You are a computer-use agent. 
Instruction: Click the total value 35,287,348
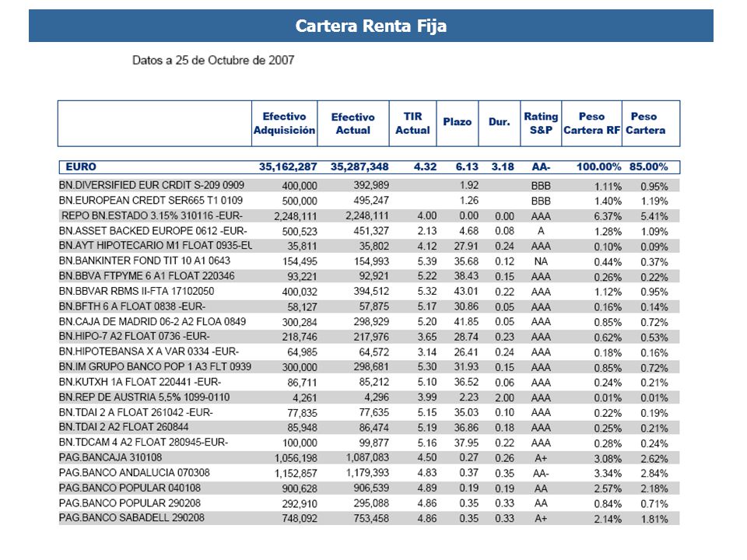[x=359, y=166]
